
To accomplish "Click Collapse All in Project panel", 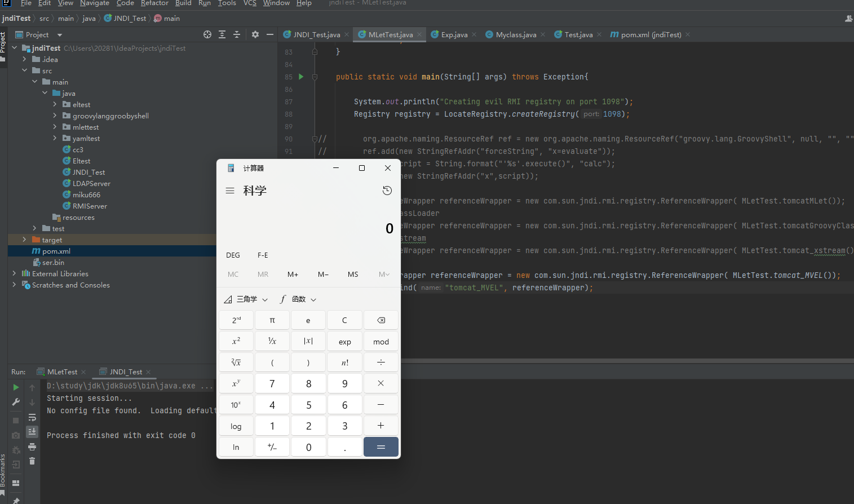I will 237,34.
